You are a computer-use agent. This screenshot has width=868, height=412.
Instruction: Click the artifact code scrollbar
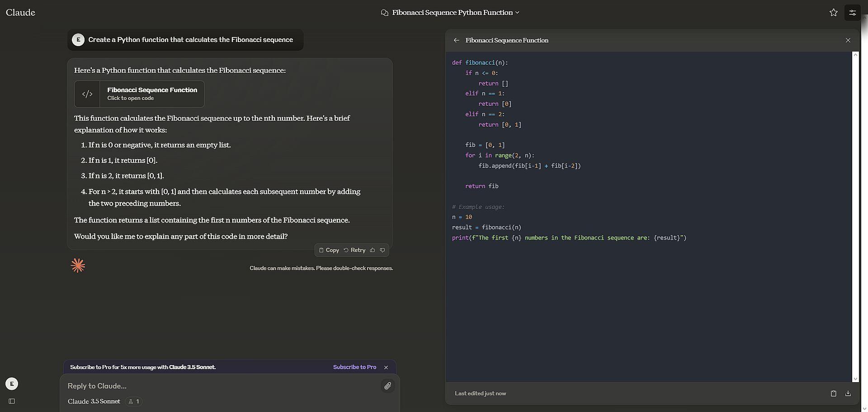tap(855, 217)
